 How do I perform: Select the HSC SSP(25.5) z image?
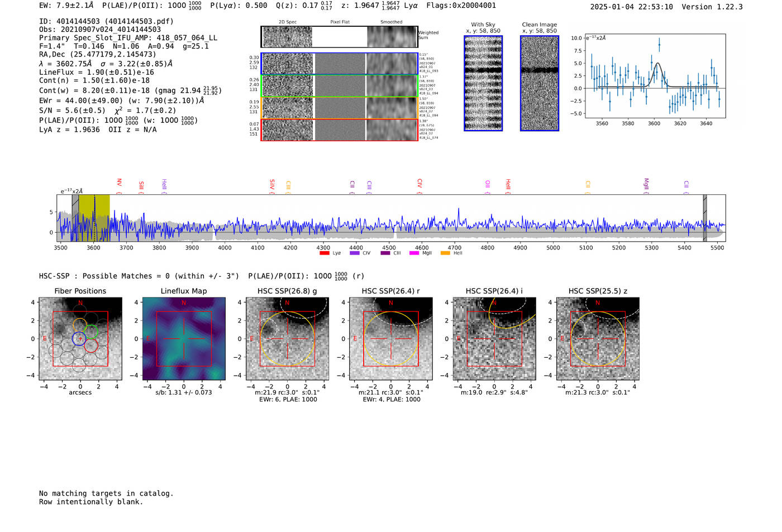[598, 339]
